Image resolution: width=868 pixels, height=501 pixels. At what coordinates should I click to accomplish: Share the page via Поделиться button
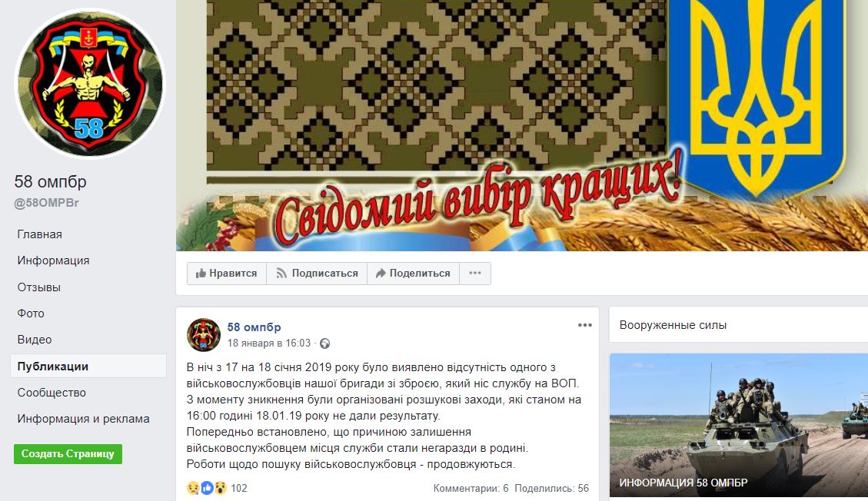click(x=413, y=274)
